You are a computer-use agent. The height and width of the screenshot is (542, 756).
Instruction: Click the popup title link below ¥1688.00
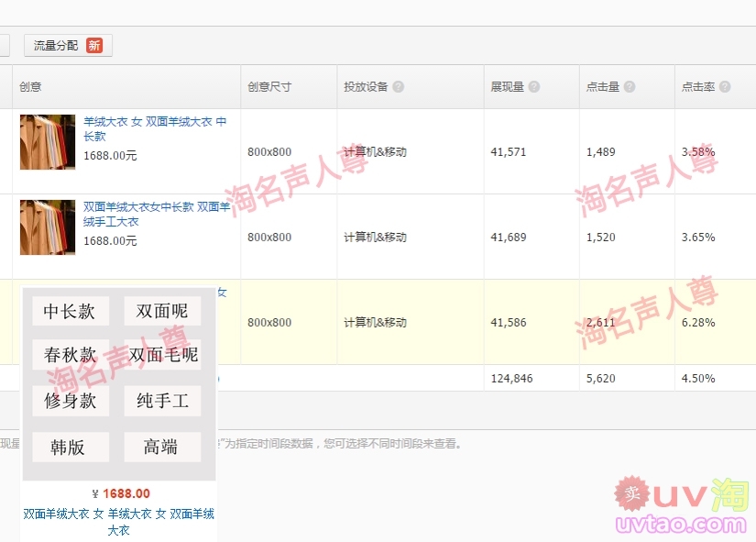[118, 522]
